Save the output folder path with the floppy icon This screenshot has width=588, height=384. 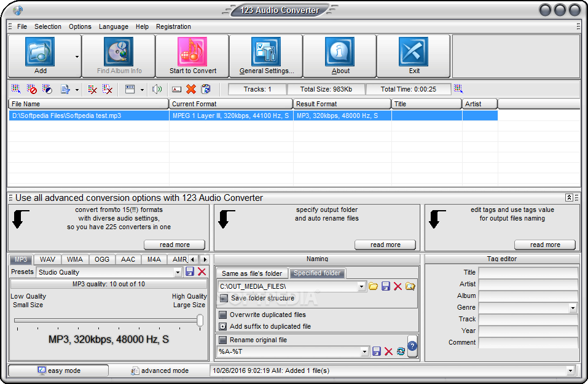click(385, 286)
